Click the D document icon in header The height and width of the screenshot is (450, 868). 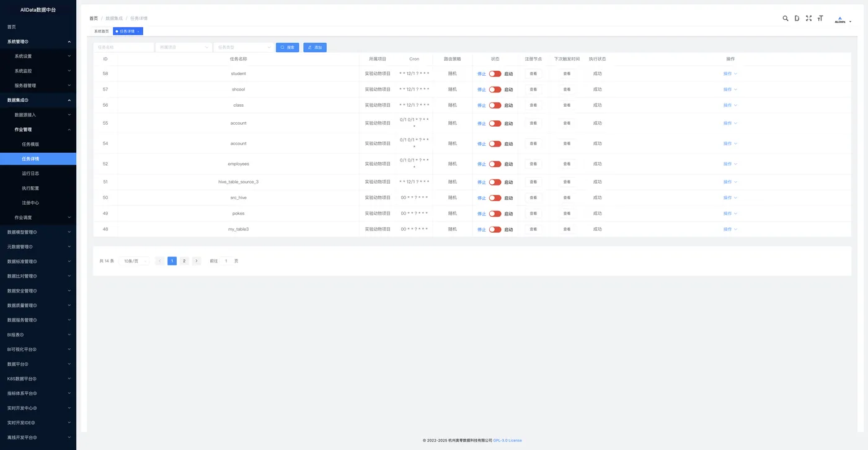click(797, 19)
